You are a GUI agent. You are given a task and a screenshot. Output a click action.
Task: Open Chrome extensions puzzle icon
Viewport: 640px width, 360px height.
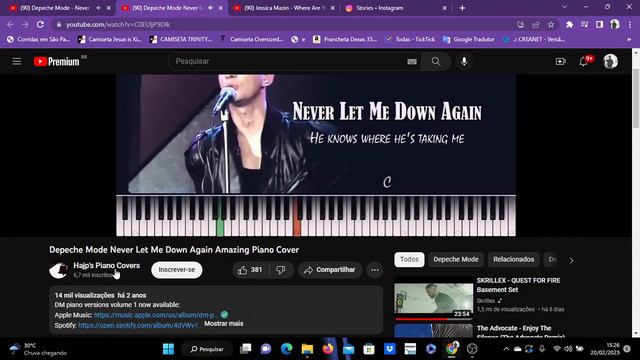pyautogui.click(x=569, y=24)
